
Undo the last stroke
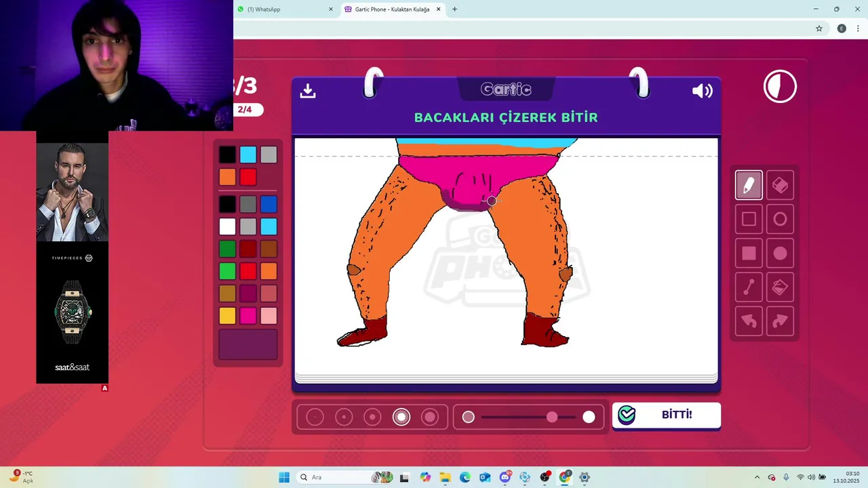749,321
